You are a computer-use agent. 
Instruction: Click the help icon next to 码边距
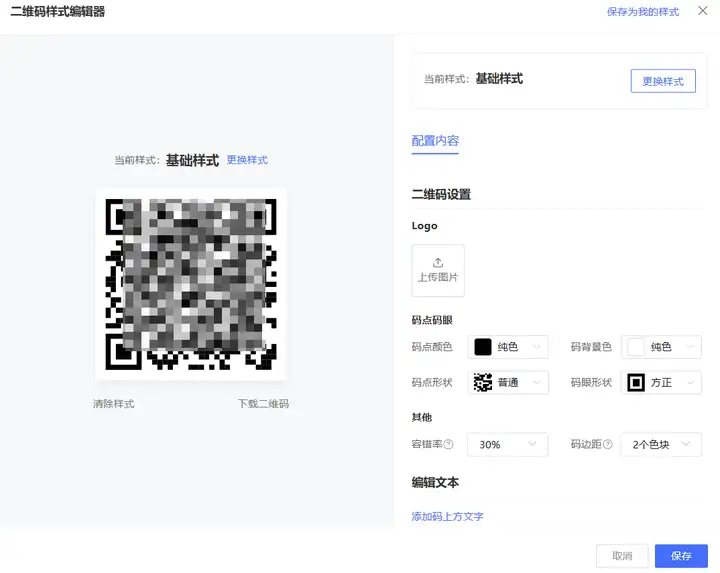(x=608, y=444)
